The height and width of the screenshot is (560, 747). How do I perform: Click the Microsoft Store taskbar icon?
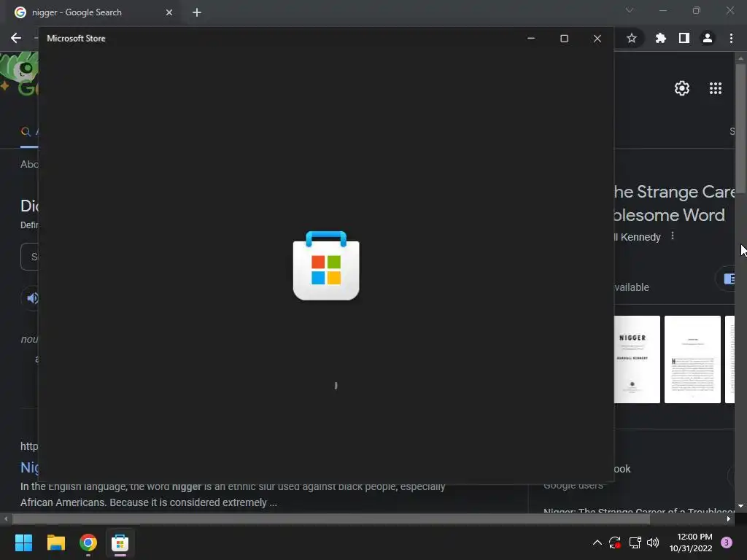point(120,542)
